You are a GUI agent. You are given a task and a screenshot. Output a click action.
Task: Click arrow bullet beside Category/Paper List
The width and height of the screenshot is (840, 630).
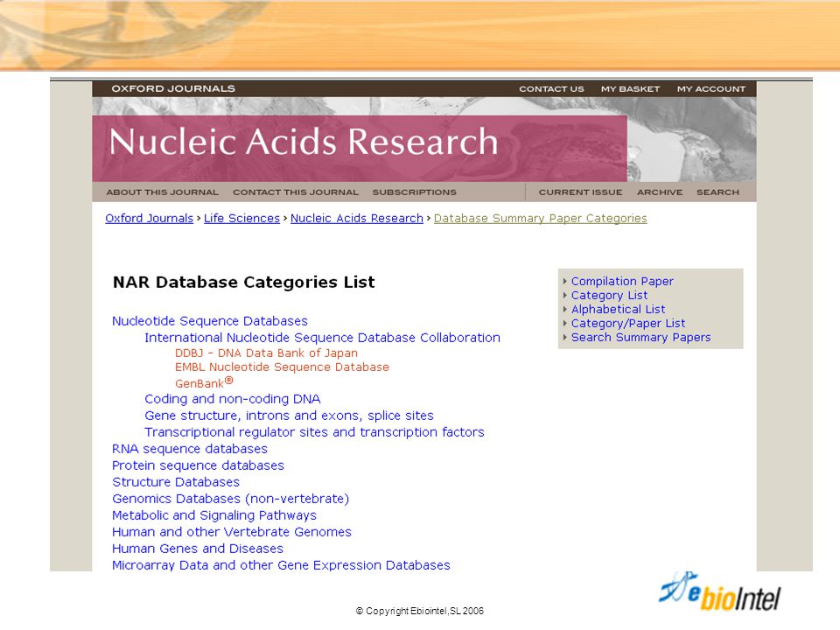click(x=564, y=323)
